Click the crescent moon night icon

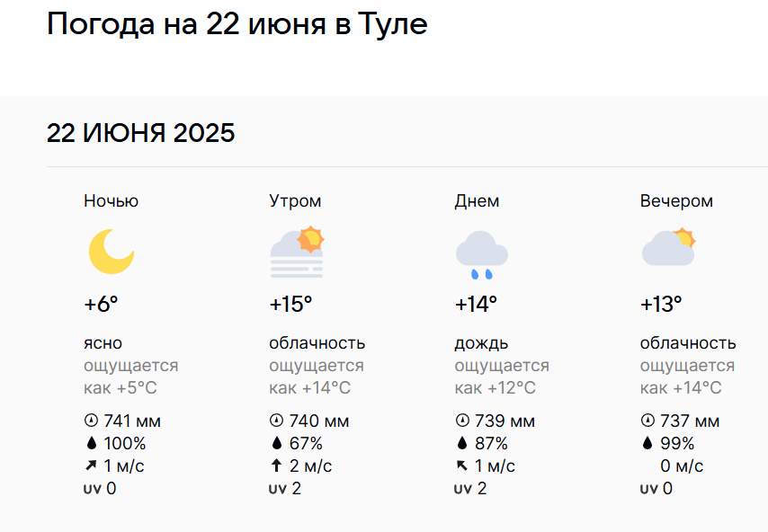[x=112, y=252]
